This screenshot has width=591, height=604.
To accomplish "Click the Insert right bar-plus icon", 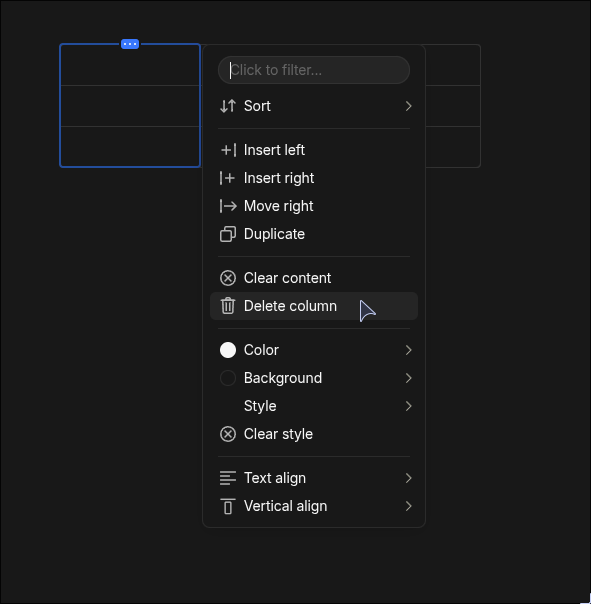I will pyautogui.click(x=227, y=178).
